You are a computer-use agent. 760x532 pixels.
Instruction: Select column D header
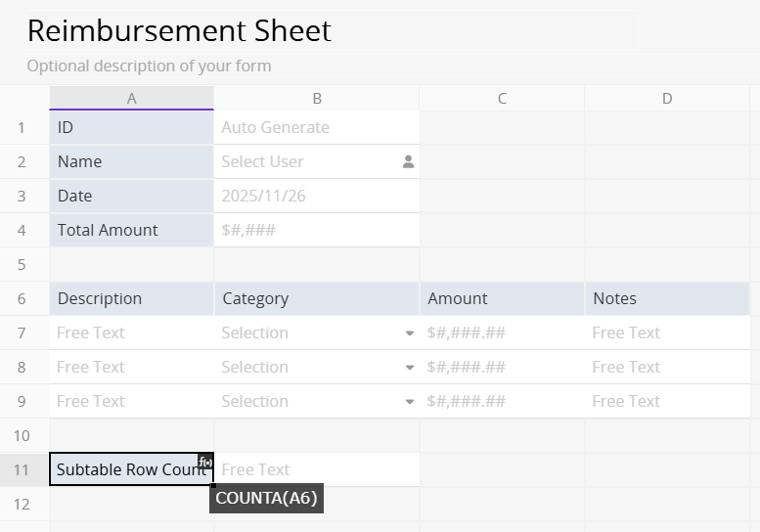tap(667, 98)
